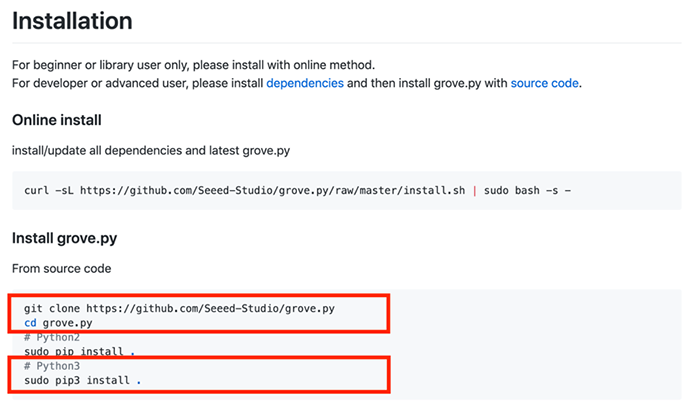
Task: Click the red pipe character in the curl command
Action: (475, 189)
